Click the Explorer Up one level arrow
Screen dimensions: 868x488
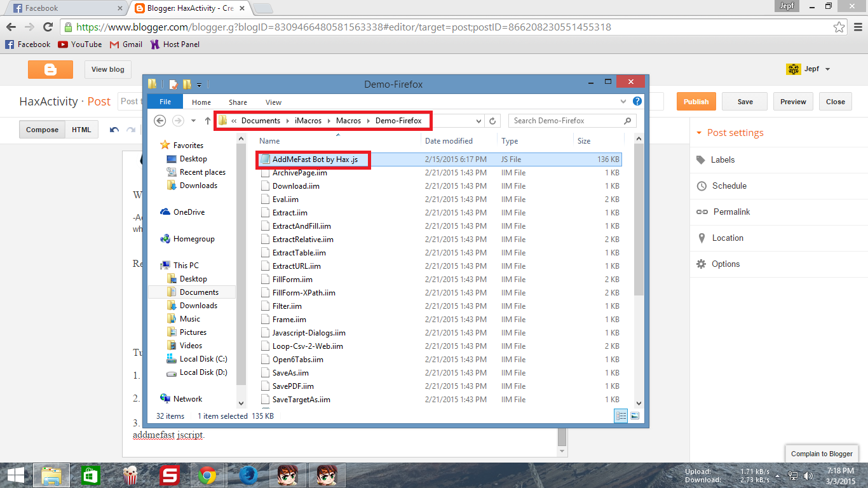click(x=207, y=121)
